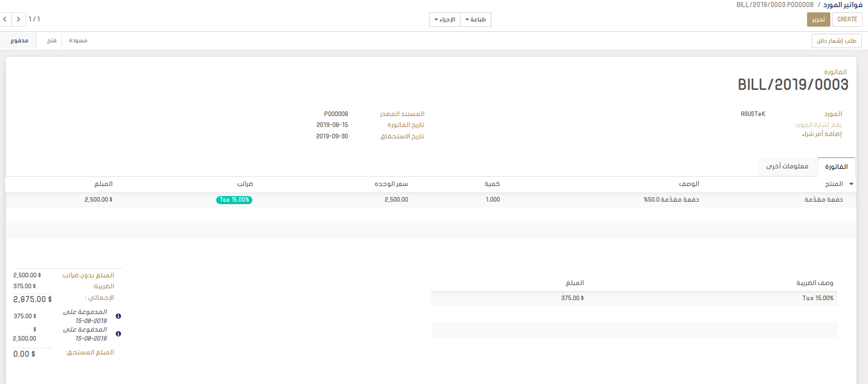Sort by the سعر الوحده column header
The width and height of the screenshot is (868, 384).
(x=391, y=184)
